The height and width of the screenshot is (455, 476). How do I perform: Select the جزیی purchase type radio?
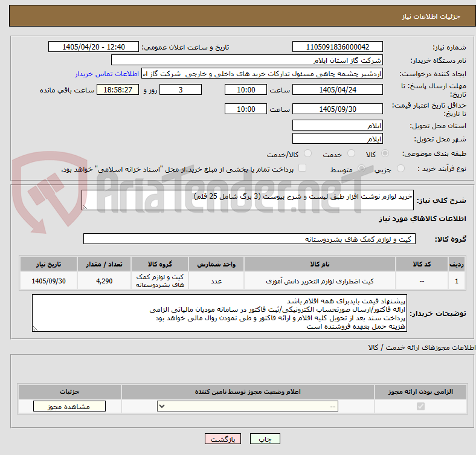pos(400,168)
